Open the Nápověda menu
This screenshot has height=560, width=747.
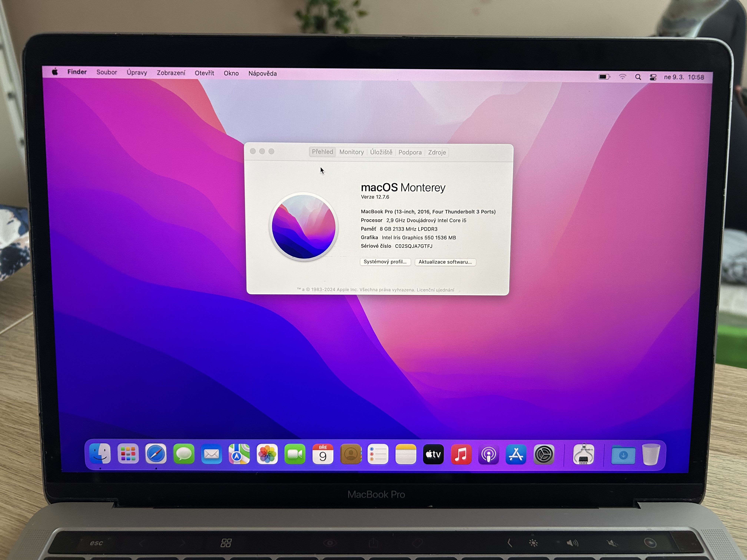[x=262, y=73]
